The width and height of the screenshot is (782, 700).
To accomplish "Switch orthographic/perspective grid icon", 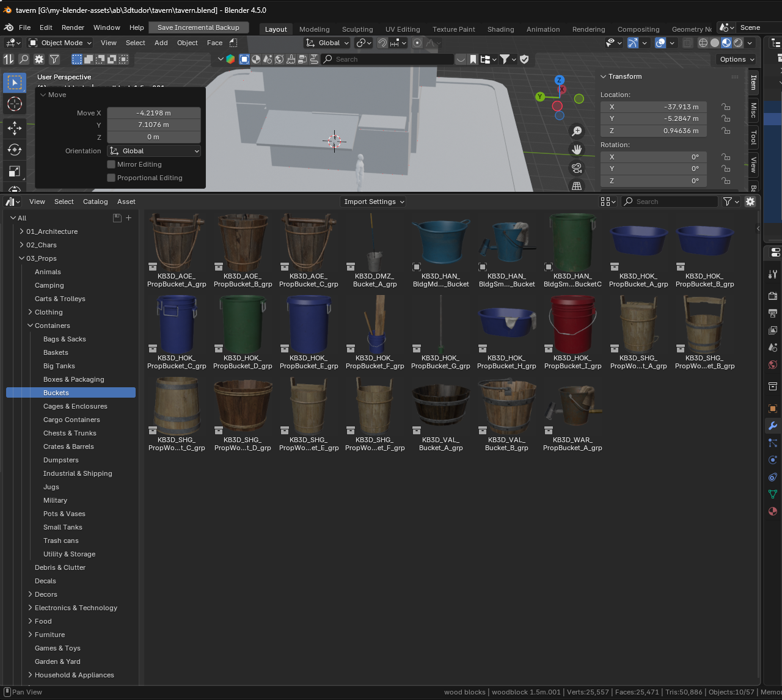I will [x=576, y=186].
